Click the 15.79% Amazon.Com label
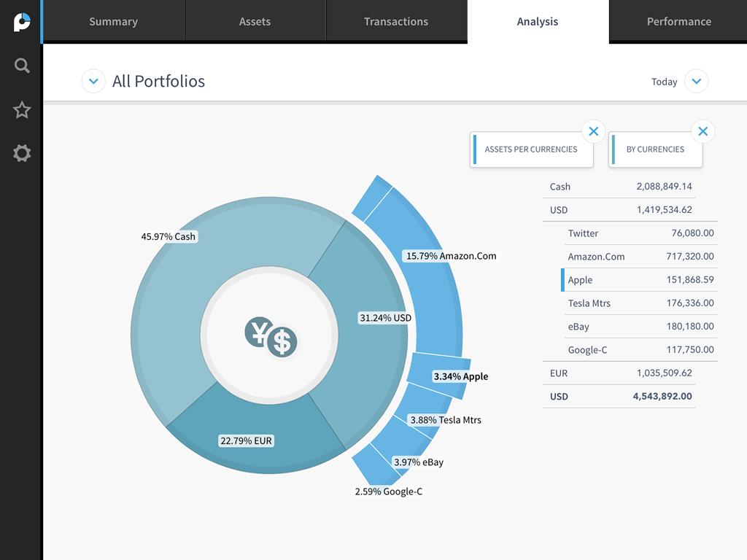The width and height of the screenshot is (747, 560). coord(450,256)
